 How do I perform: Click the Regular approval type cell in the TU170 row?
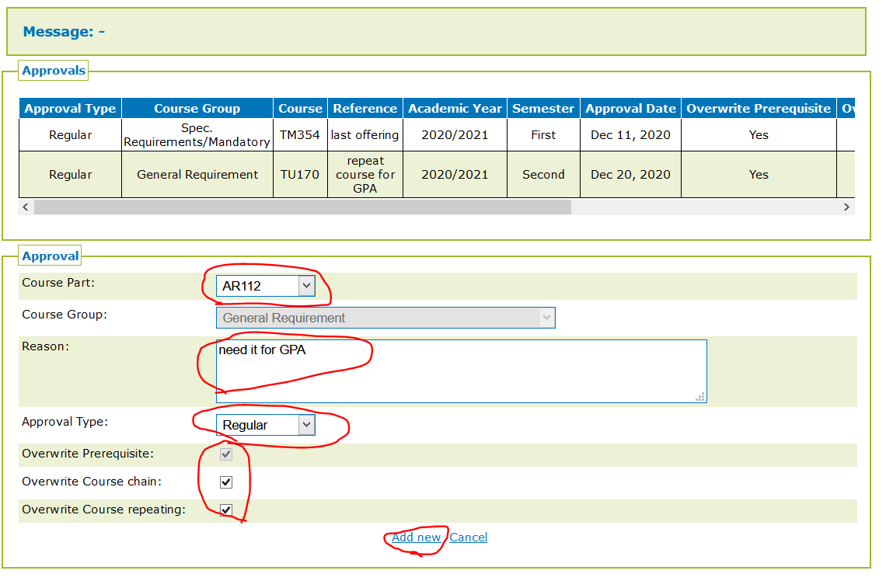[70, 175]
